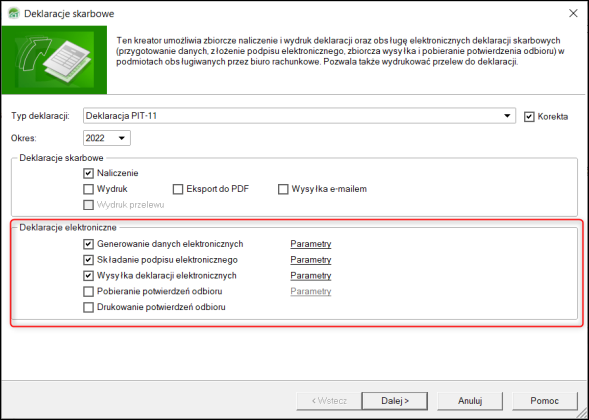The width and height of the screenshot is (589, 420).
Task: Click the green wizard document banner image
Action: pyautogui.click(x=54, y=60)
